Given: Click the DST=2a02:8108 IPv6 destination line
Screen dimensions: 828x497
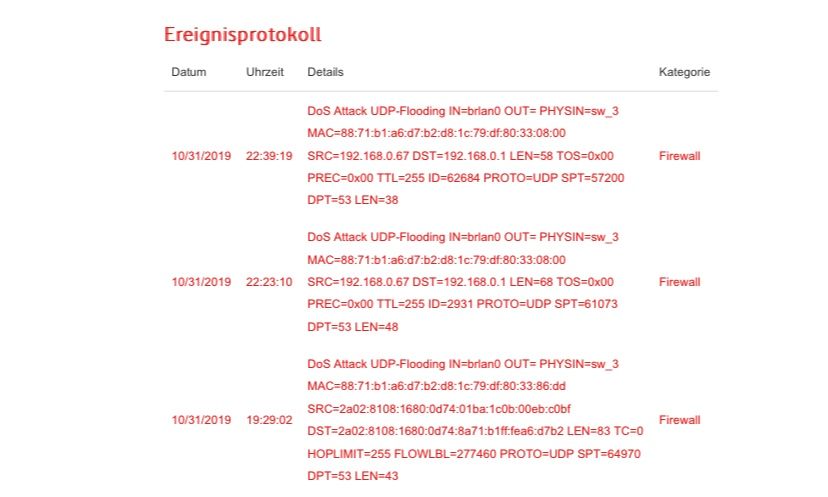Looking at the screenshot, I should pos(475,431).
